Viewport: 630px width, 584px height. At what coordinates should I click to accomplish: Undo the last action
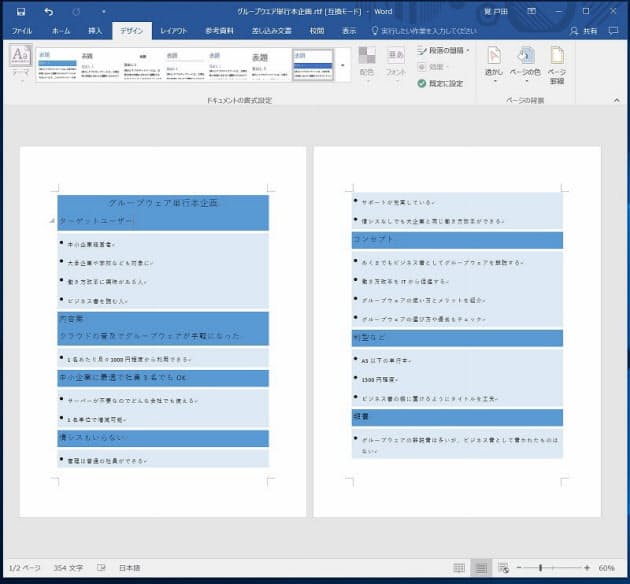click(x=49, y=11)
